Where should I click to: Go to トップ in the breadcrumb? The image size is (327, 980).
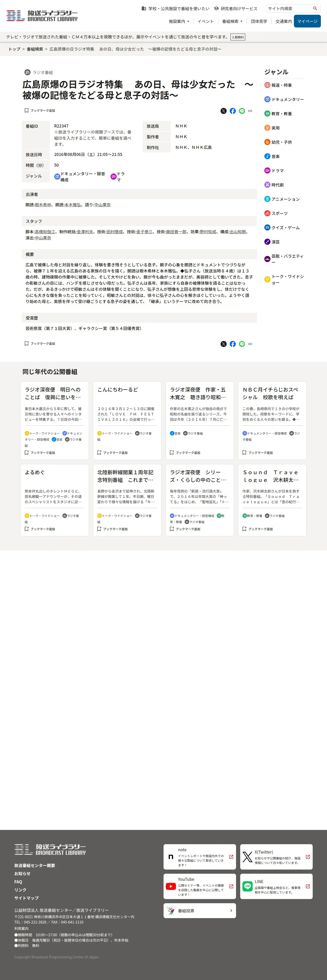click(x=15, y=49)
